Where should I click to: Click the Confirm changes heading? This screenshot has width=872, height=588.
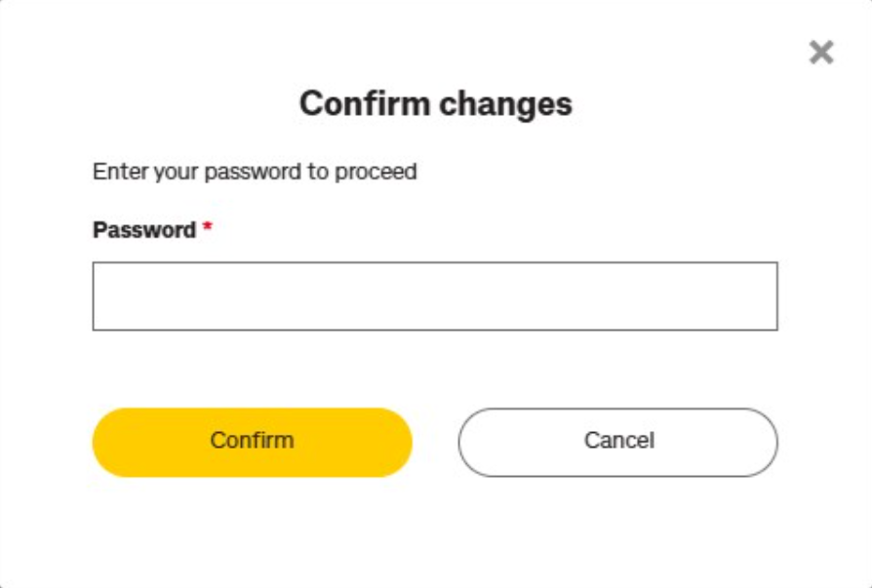pos(436,100)
